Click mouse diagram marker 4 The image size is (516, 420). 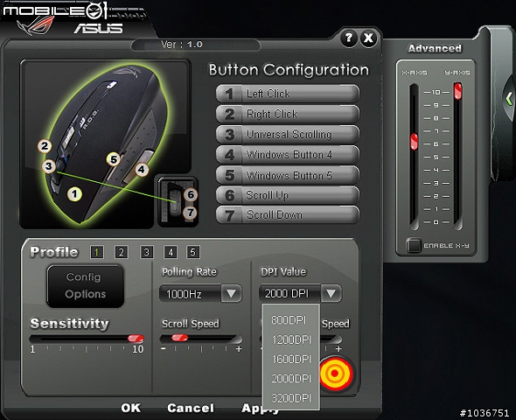pos(142,170)
